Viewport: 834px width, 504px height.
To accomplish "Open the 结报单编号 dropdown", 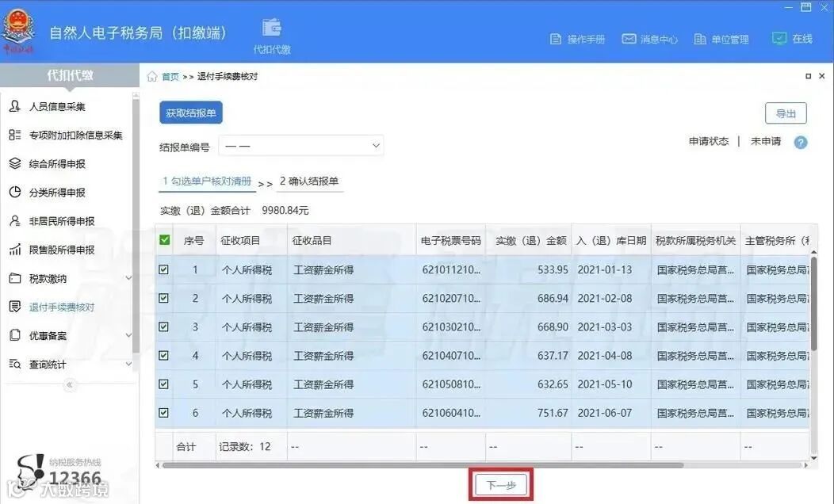I will tap(301, 146).
